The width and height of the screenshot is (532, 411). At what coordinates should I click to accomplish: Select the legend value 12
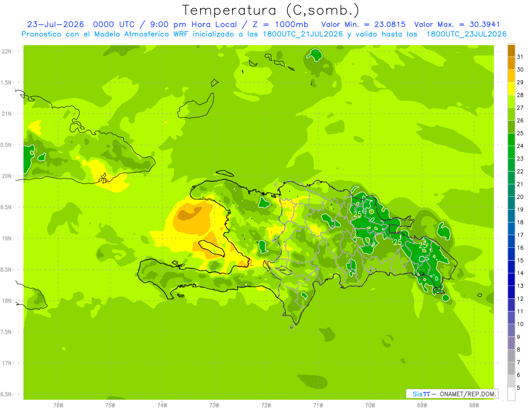(520, 298)
